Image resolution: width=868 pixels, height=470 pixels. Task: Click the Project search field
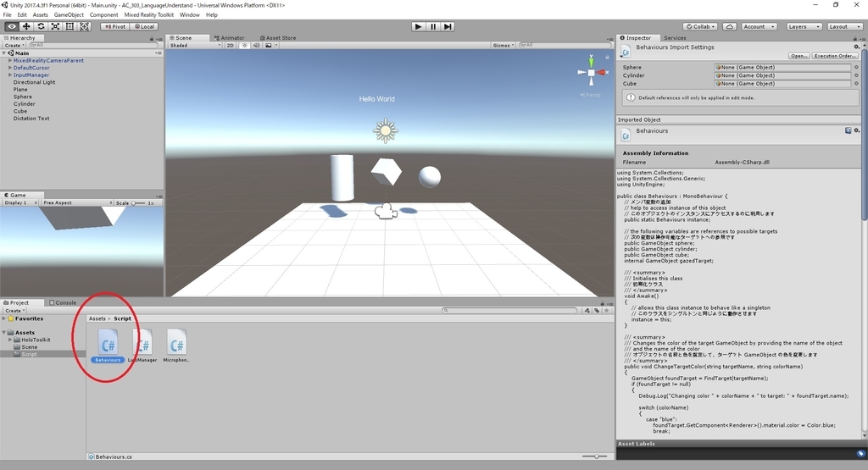coord(509,311)
